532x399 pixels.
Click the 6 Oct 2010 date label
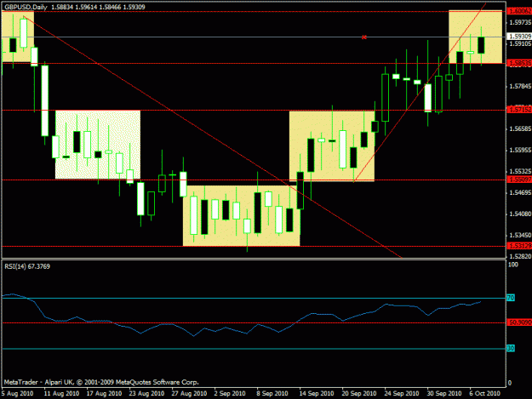click(485, 393)
